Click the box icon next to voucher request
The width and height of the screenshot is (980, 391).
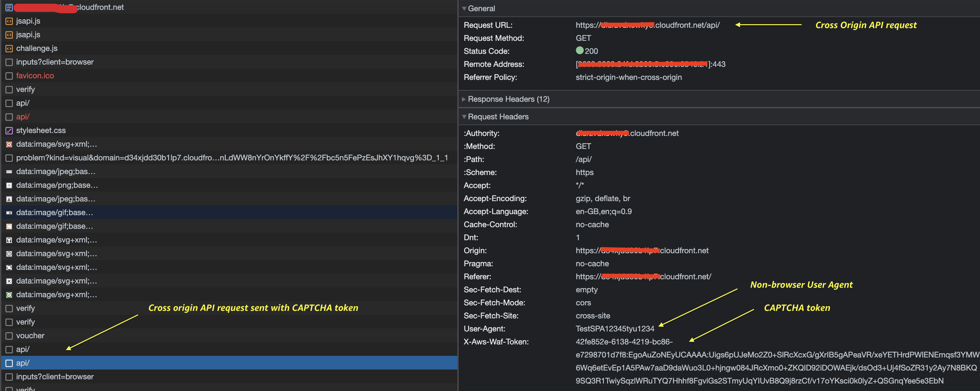click(x=9, y=336)
